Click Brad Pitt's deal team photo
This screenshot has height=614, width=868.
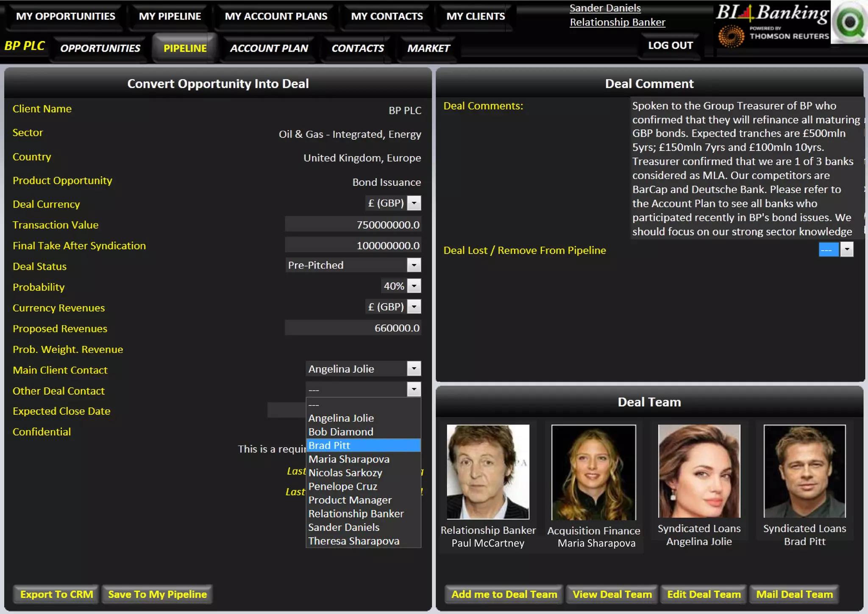click(804, 471)
